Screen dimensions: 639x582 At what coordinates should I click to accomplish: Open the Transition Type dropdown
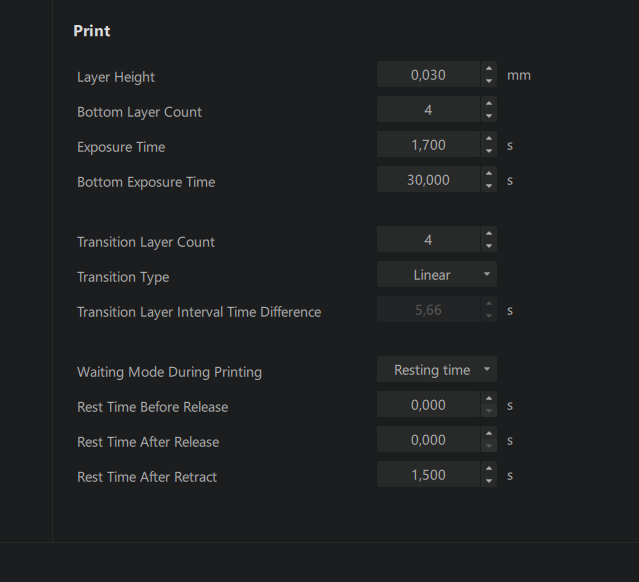tap(437, 274)
